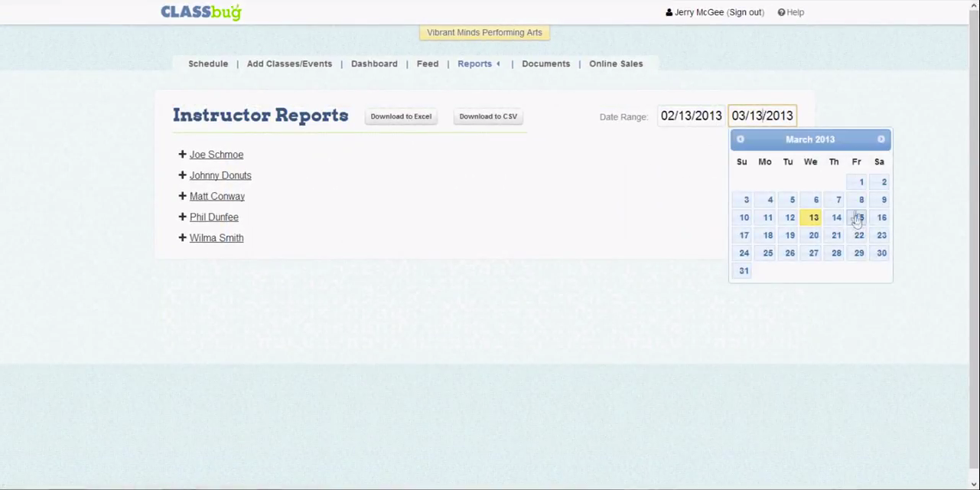The width and height of the screenshot is (980, 490).
Task: Select March 16 in calendar
Action: (x=880, y=217)
